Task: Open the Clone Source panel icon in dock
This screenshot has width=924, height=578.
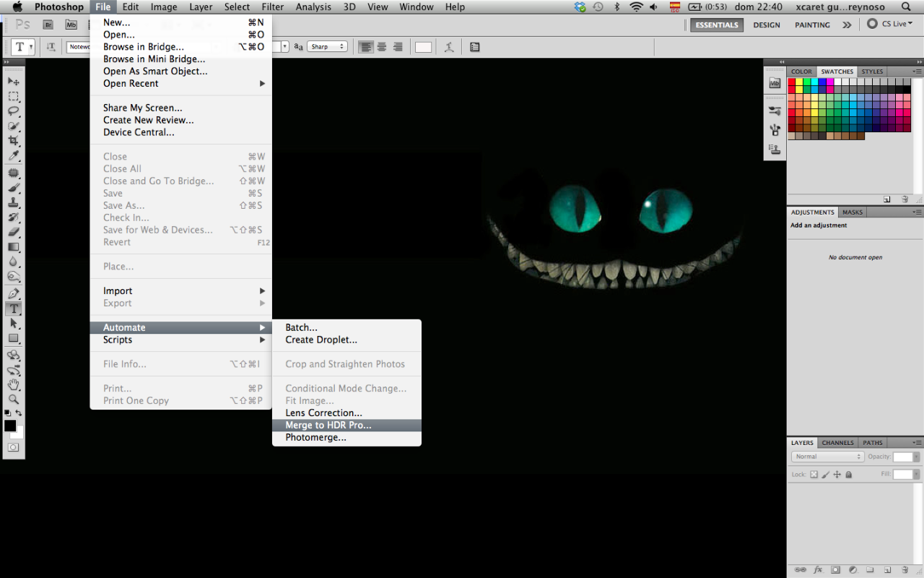Action: point(775,150)
